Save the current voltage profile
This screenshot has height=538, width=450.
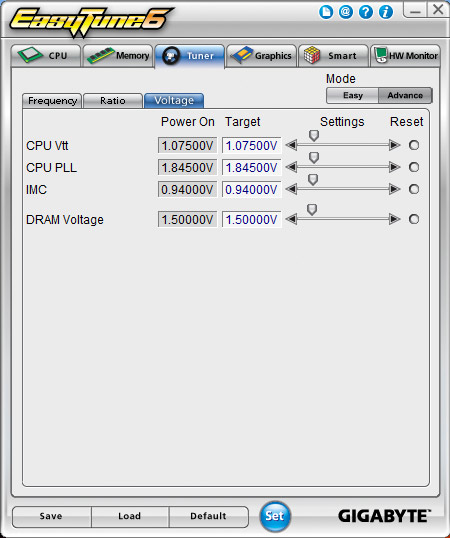point(51,516)
